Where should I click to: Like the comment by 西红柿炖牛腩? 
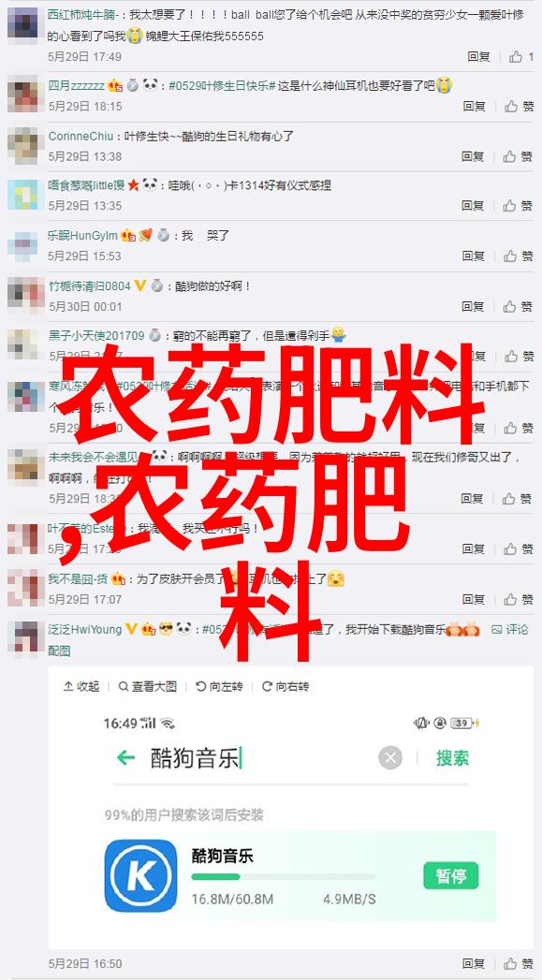tap(520, 57)
